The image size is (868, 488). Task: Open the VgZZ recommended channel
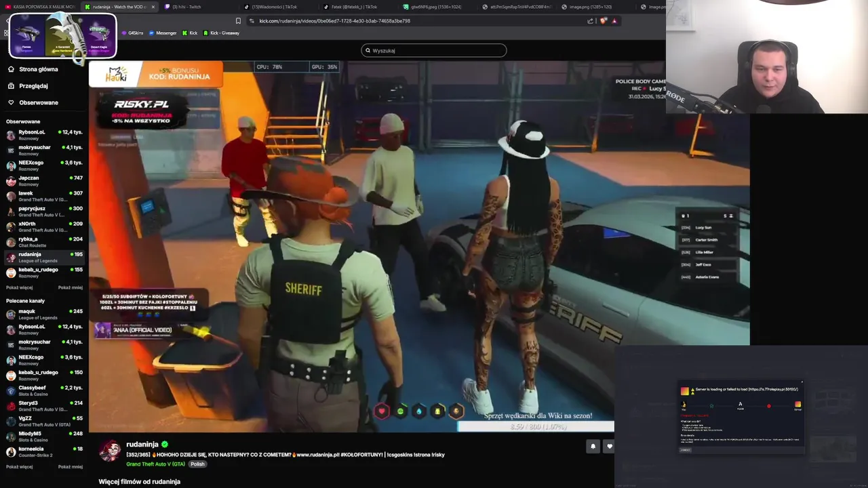45,421
